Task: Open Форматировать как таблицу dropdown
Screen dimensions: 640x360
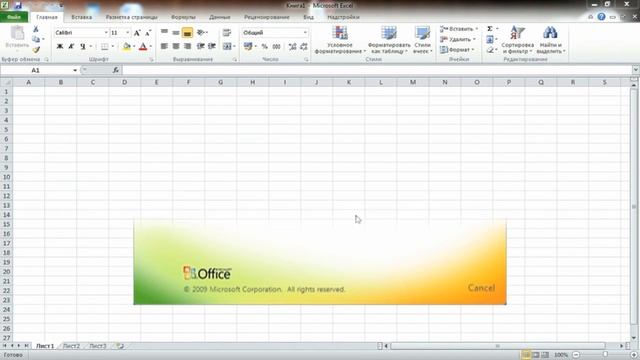Action: [x=389, y=40]
